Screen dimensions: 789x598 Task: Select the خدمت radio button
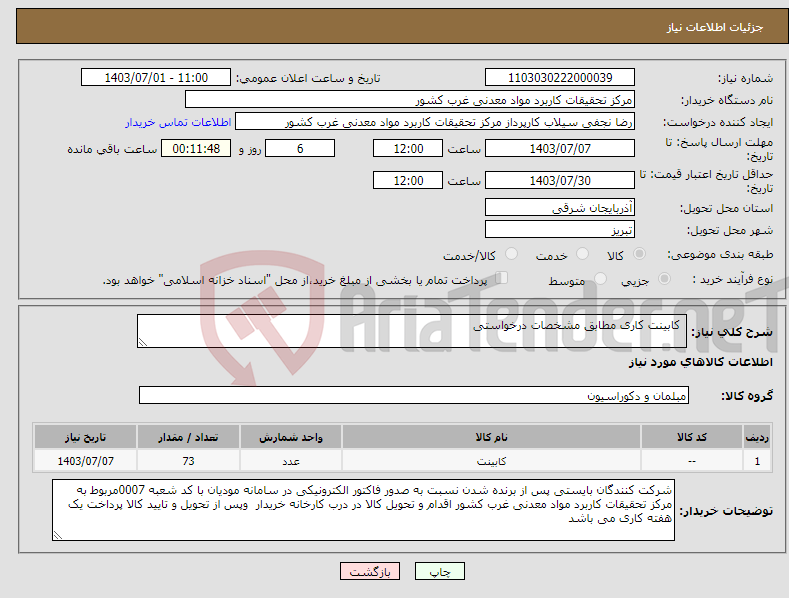[x=582, y=254]
